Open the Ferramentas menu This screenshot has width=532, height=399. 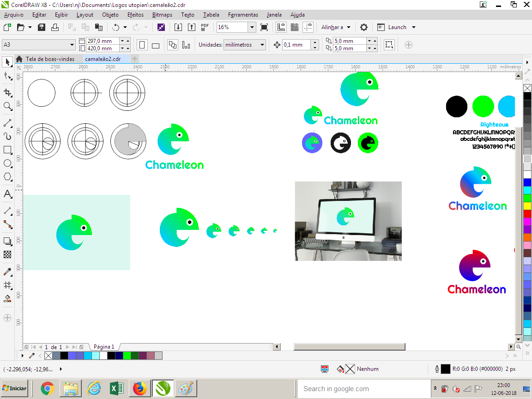243,15
